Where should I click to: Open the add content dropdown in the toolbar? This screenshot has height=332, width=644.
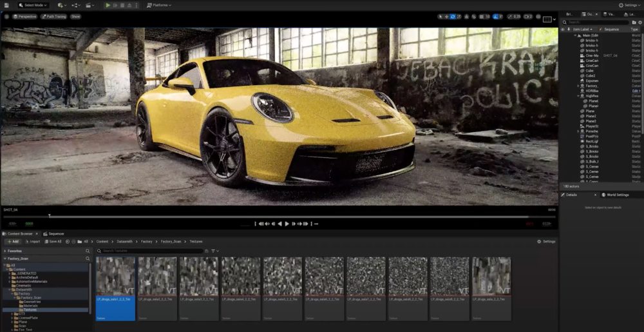click(62, 5)
